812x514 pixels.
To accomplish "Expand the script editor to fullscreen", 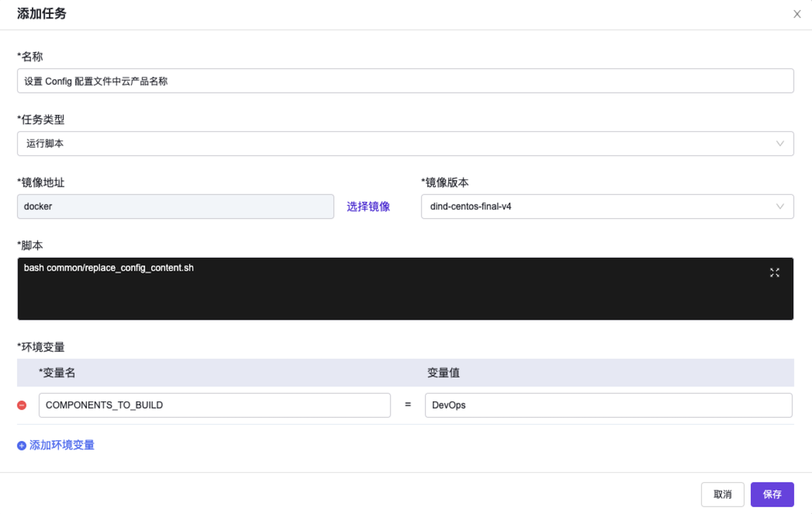I will pyautogui.click(x=775, y=272).
